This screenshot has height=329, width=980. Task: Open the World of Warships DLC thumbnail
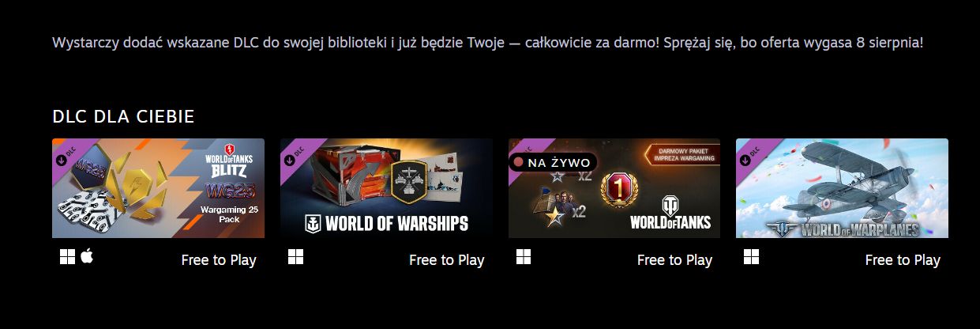coord(386,188)
